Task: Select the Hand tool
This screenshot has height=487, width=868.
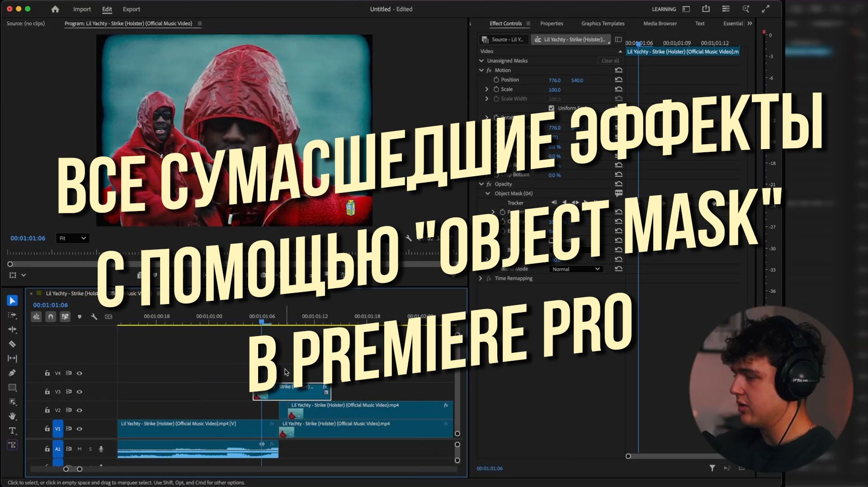Action: click(x=13, y=416)
